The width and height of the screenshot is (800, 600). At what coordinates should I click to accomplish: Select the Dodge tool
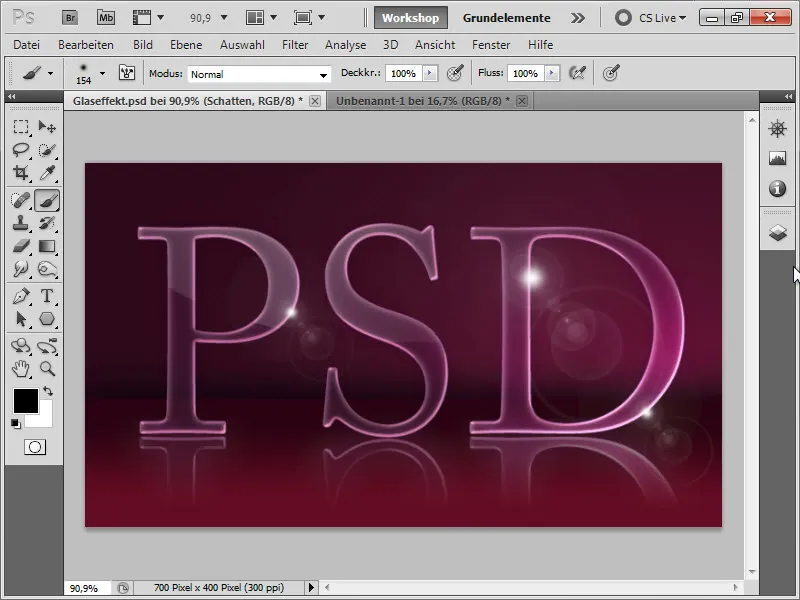pos(47,269)
